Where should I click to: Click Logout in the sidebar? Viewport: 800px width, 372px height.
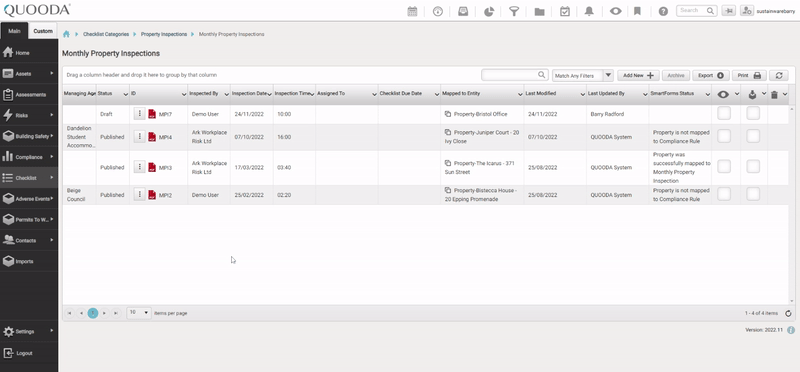pyautogui.click(x=29, y=353)
